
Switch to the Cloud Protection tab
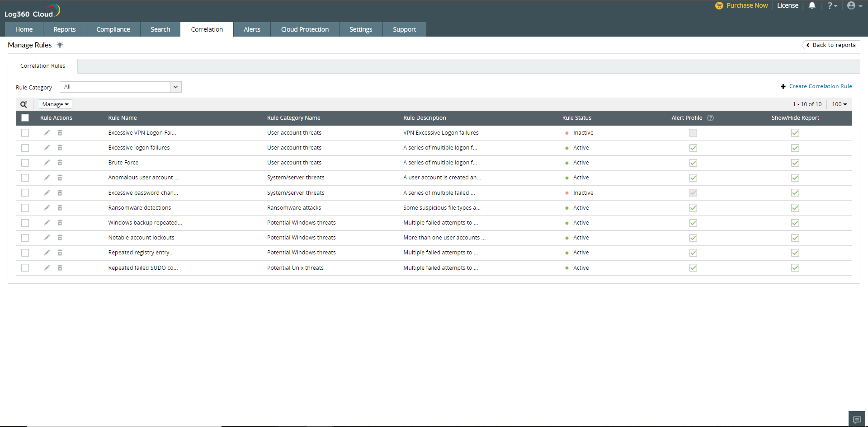point(305,29)
